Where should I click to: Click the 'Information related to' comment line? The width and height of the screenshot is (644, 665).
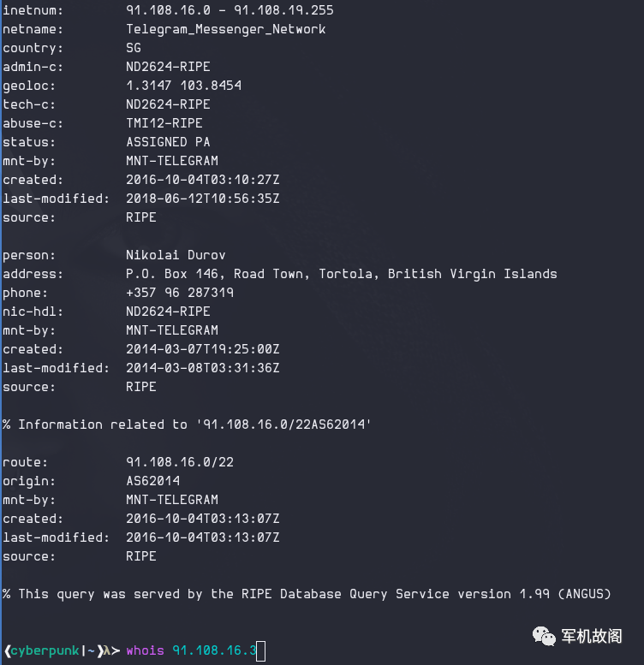tap(187, 425)
